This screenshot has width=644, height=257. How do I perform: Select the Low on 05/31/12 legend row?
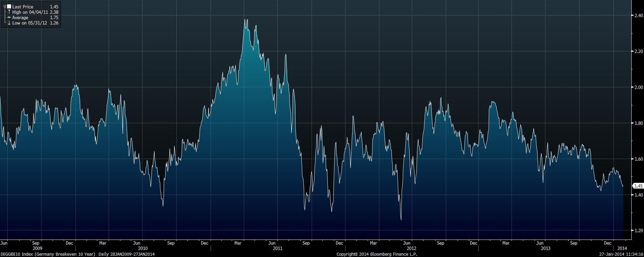(x=30, y=23)
